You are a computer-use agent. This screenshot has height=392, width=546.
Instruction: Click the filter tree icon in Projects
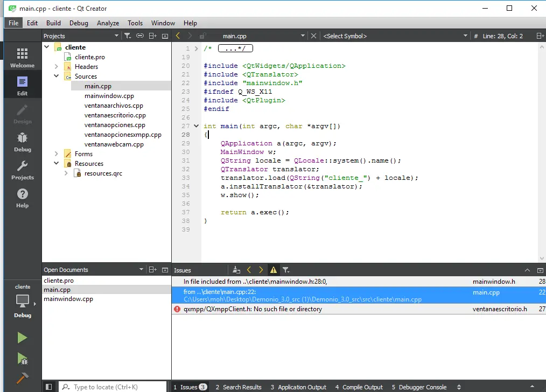tap(127, 36)
